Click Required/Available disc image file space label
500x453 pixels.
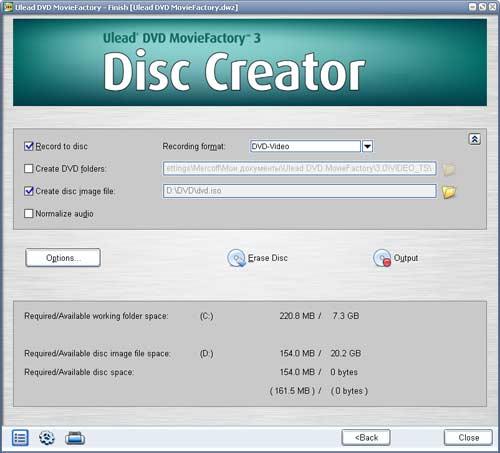[x=97, y=354]
